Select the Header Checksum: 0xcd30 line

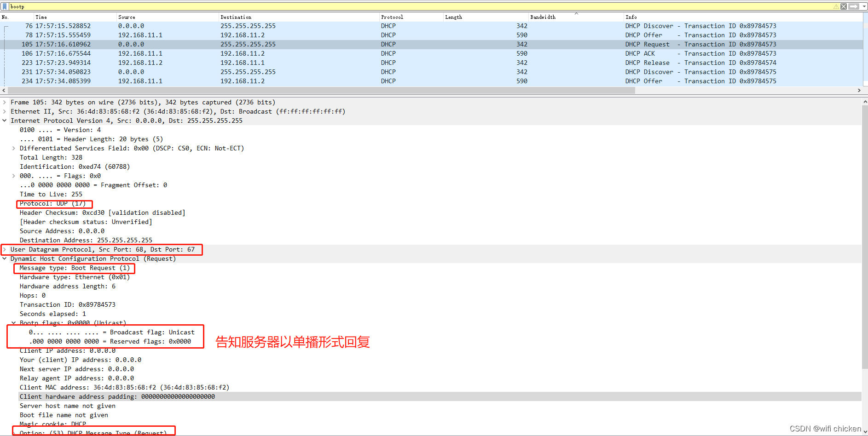click(102, 212)
